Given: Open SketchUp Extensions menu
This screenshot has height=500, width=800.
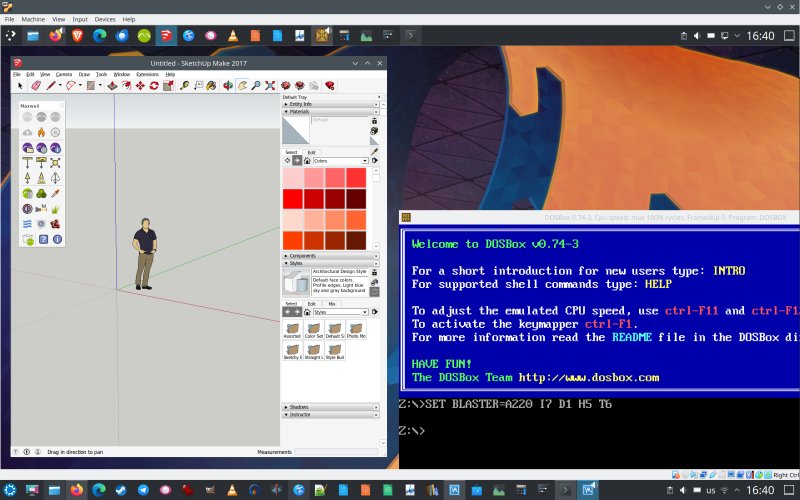Looking at the screenshot, I should pyautogui.click(x=147, y=74).
